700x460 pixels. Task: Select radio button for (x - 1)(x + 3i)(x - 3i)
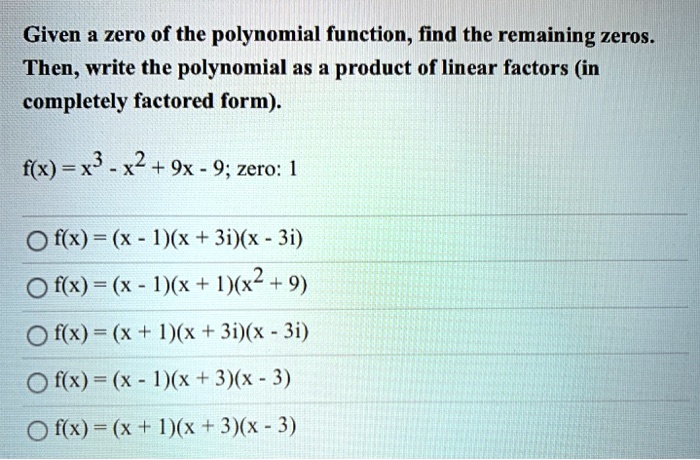coord(37,241)
